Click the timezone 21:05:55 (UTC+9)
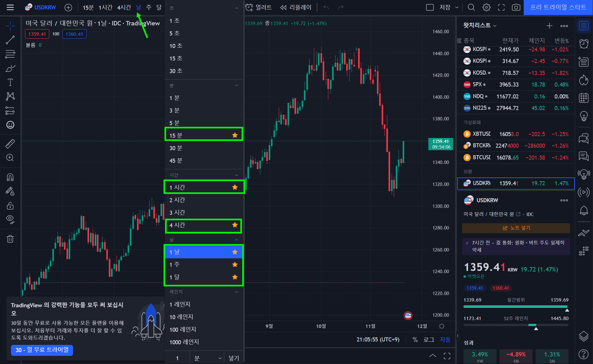Screen dimensions: 593x364 (378, 340)
